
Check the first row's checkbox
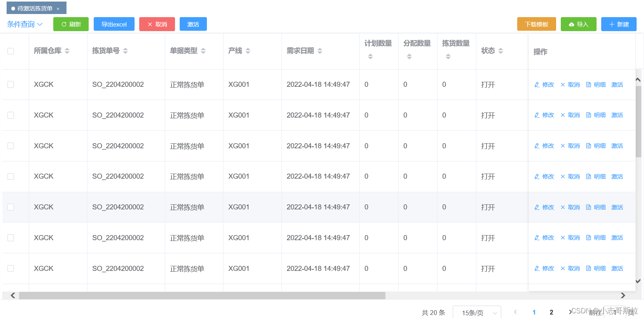click(x=11, y=84)
